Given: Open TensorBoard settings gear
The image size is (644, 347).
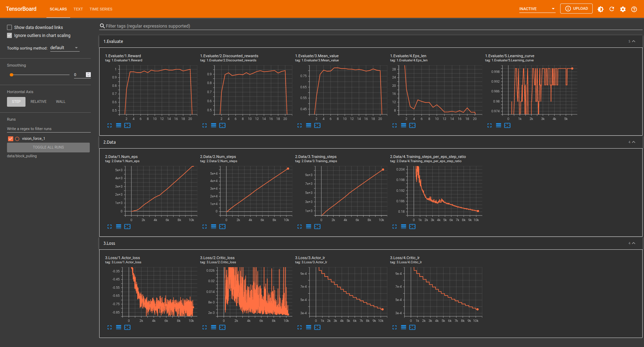Looking at the screenshot, I should click(623, 9).
